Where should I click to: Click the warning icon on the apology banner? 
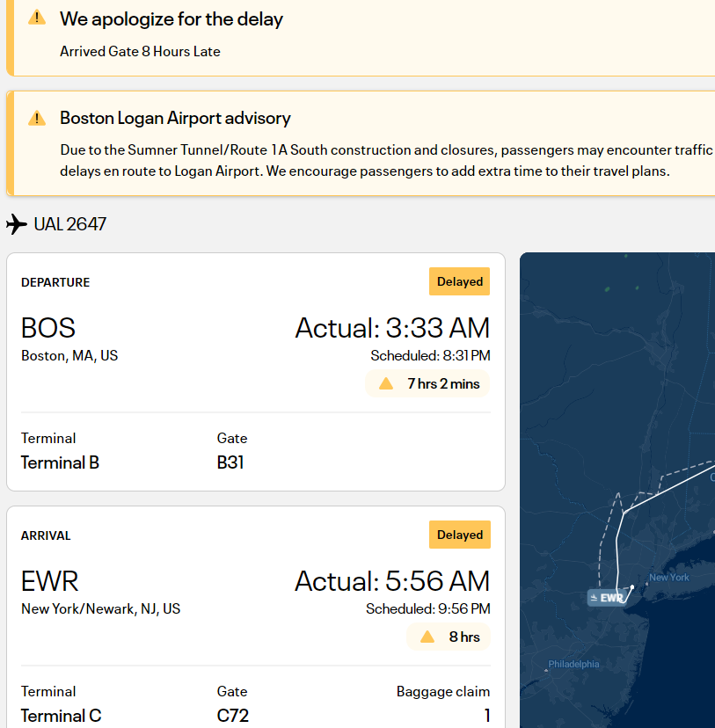(x=35, y=16)
